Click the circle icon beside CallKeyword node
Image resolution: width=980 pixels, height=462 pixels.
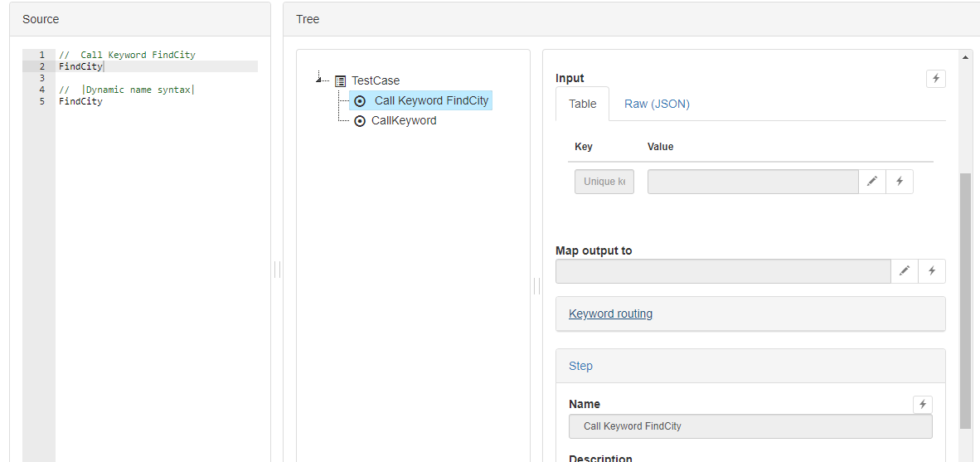click(360, 121)
